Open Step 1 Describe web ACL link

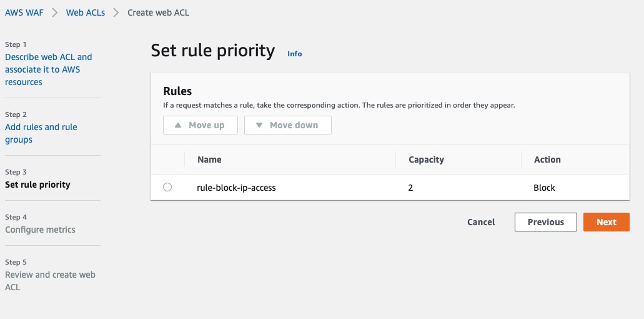[x=48, y=69]
